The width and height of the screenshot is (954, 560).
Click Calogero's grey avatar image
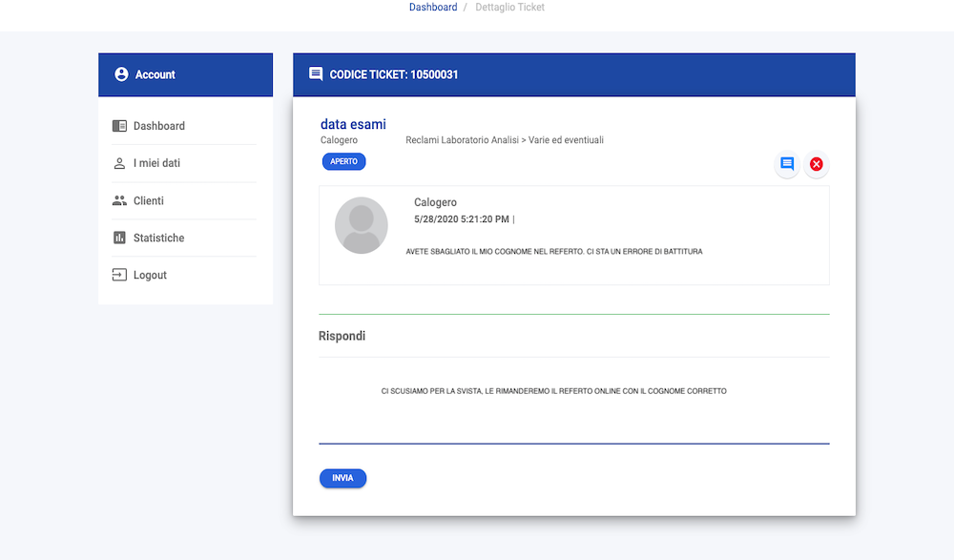coord(362,225)
